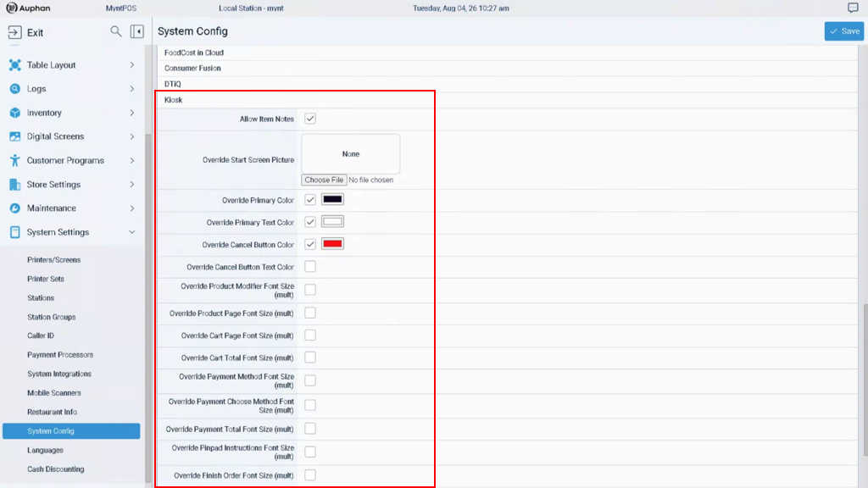Click the Exit door icon
Image resolution: width=868 pixels, height=488 pixels.
[x=15, y=32]
